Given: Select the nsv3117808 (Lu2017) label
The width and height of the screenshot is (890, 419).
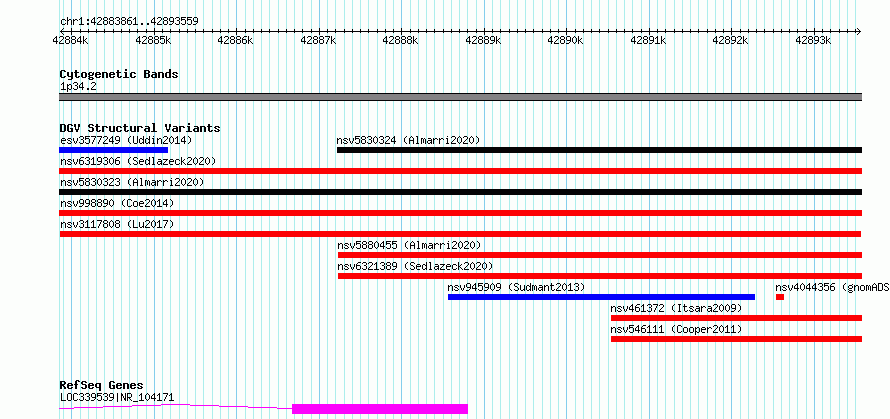Looking at the screenshot, I should pyautogui.click(x=117, y=224).
